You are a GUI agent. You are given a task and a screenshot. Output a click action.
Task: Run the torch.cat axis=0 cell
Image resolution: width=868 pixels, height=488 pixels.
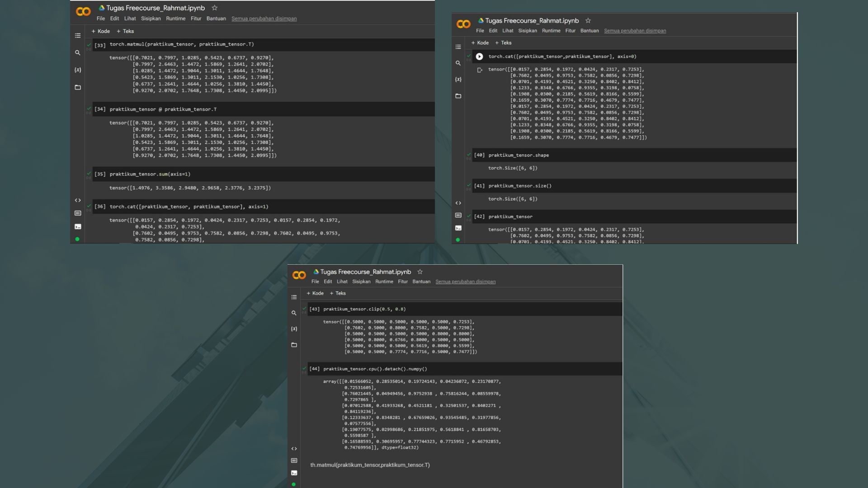pyautogui.click(x=479, y=56)
